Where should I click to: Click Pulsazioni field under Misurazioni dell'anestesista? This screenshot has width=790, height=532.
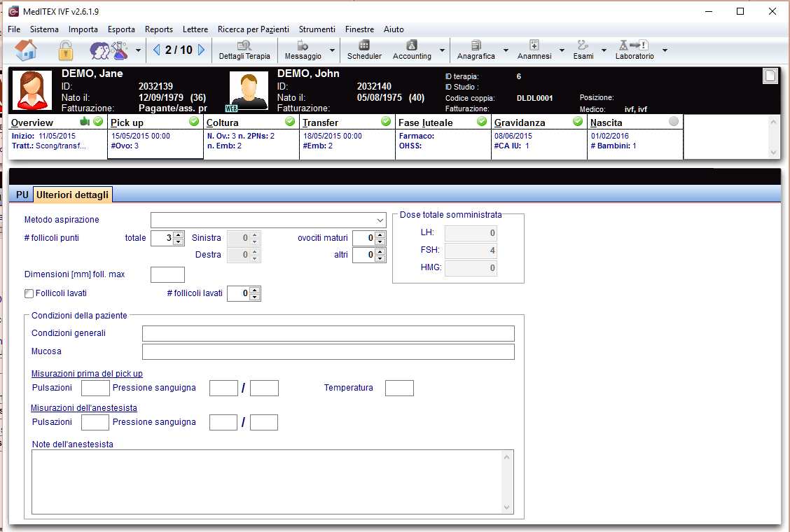pyautogui.click(x=95, y=422)
